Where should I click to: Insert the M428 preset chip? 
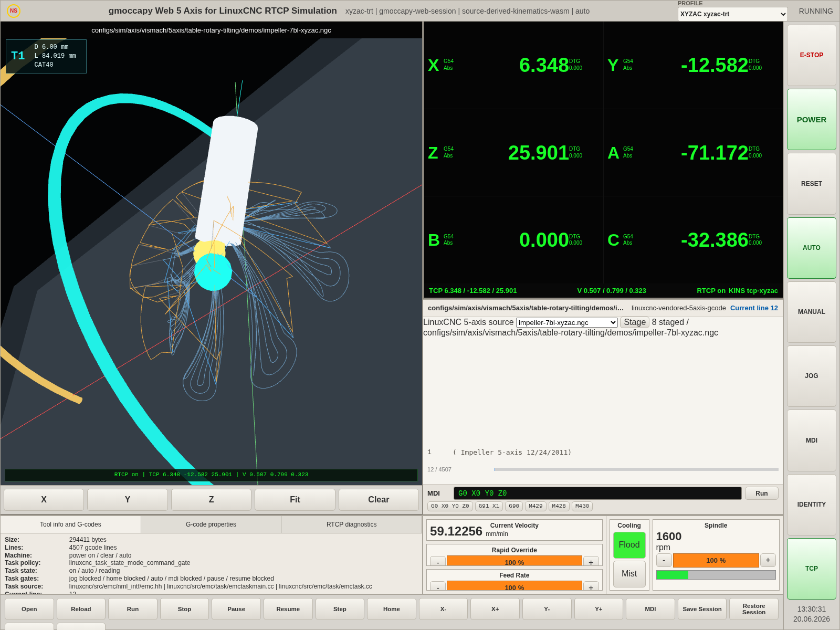coord(559,506)
